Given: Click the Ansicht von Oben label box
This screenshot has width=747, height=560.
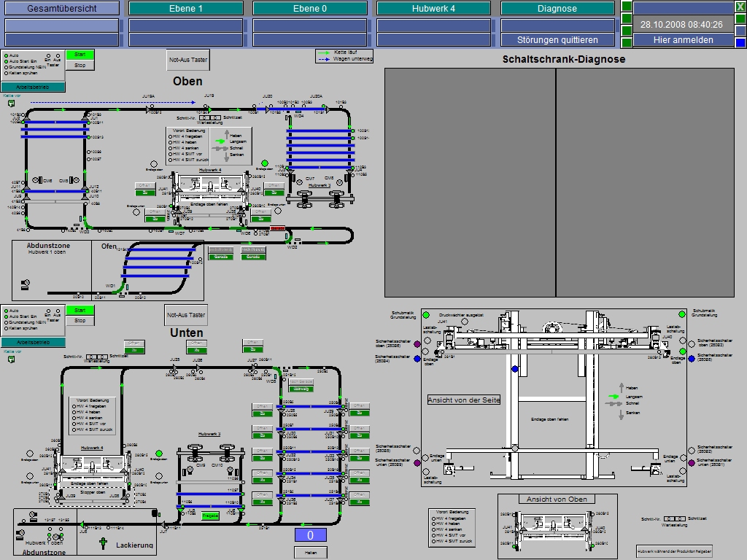Looking at the screenshot, I should click(x=557, y=499).
